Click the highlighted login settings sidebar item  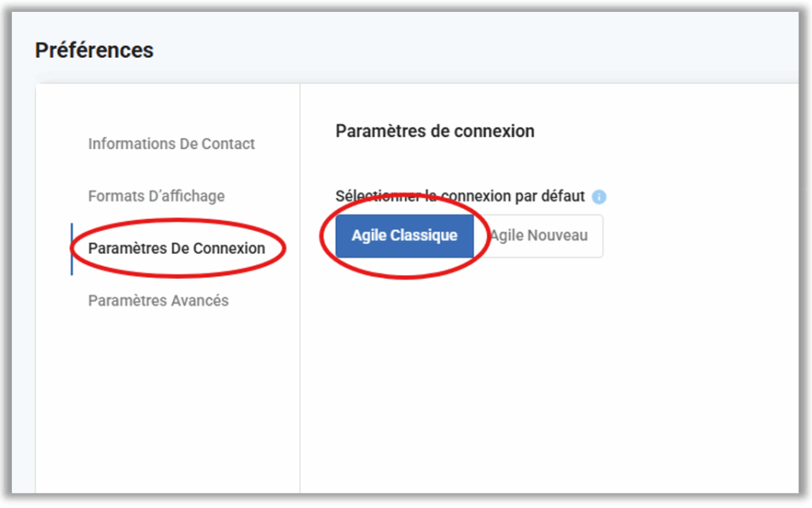[177, 248]
